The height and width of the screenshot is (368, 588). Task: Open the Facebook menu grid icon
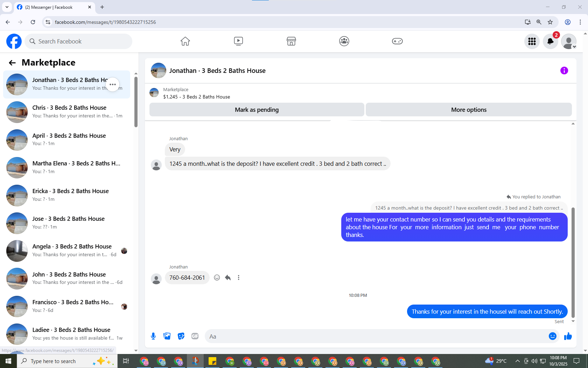click(532, 41)
